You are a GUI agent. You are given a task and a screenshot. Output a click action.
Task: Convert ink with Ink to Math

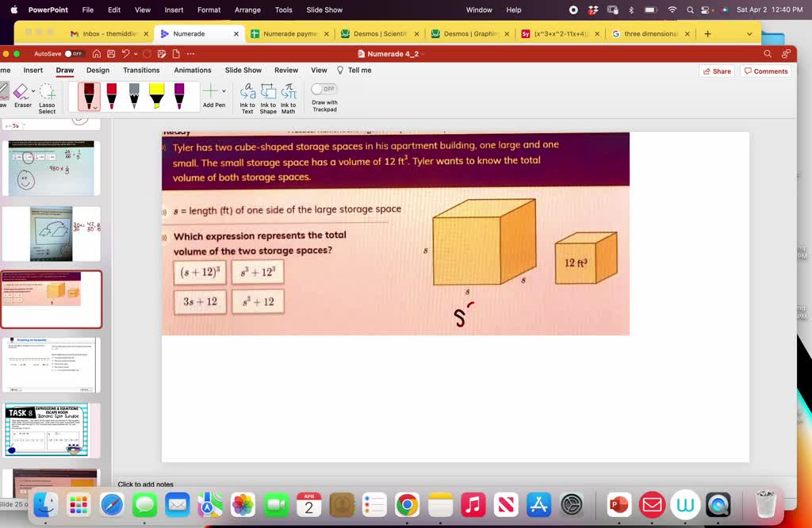click(x=289, y=98)
